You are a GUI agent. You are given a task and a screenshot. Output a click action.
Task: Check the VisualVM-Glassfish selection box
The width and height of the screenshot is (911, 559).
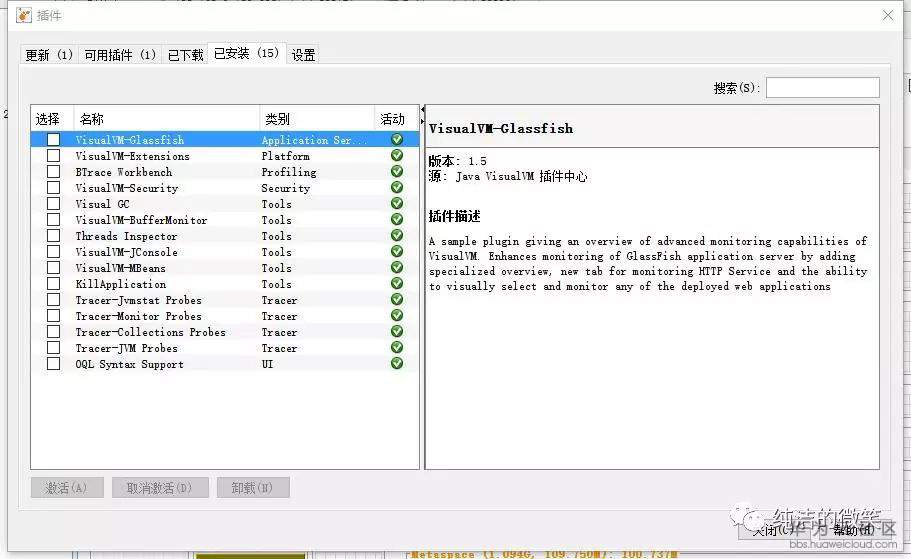tap(53, 139)
